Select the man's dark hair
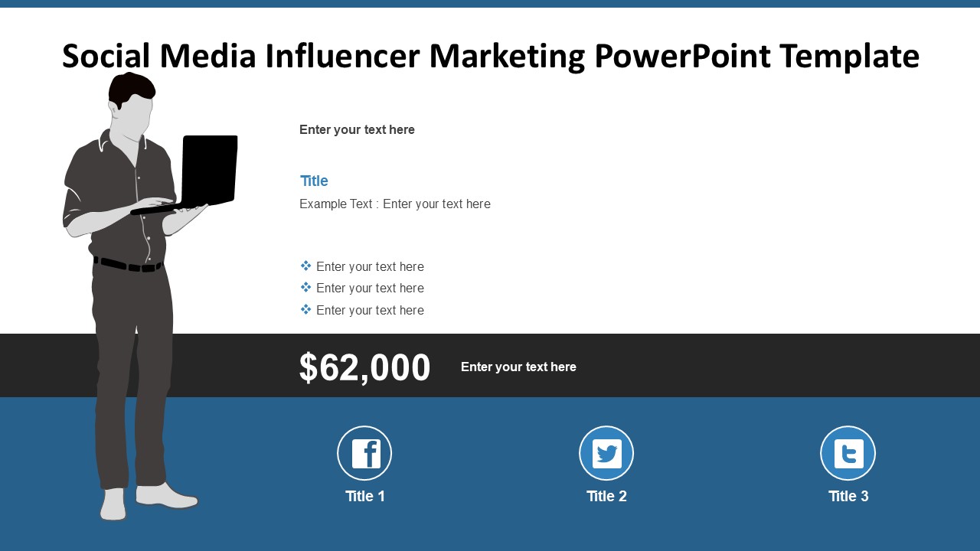The image size is (980, 551). (130, 88)
